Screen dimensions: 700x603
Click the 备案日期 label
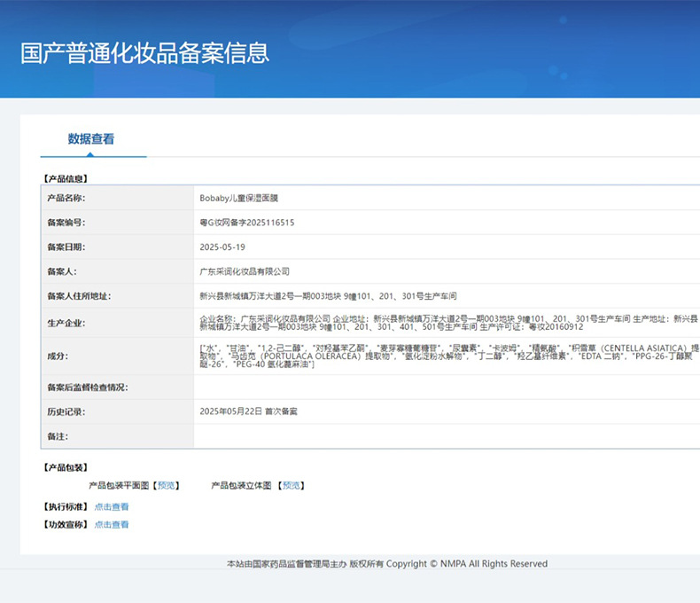point(66,247)
